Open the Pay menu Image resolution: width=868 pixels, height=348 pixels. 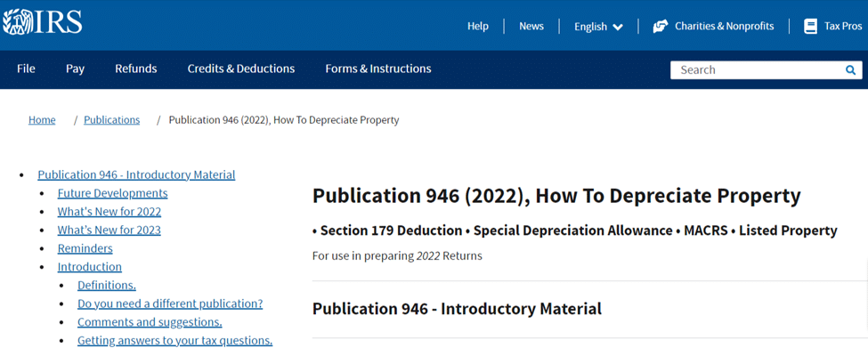[76, 69]
